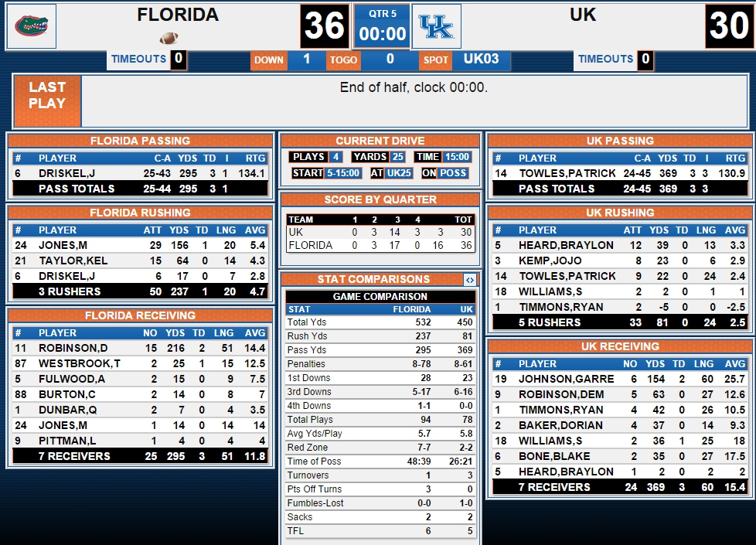
Task: Select the SPOT UK03 indicator
Action: point(465,60)
